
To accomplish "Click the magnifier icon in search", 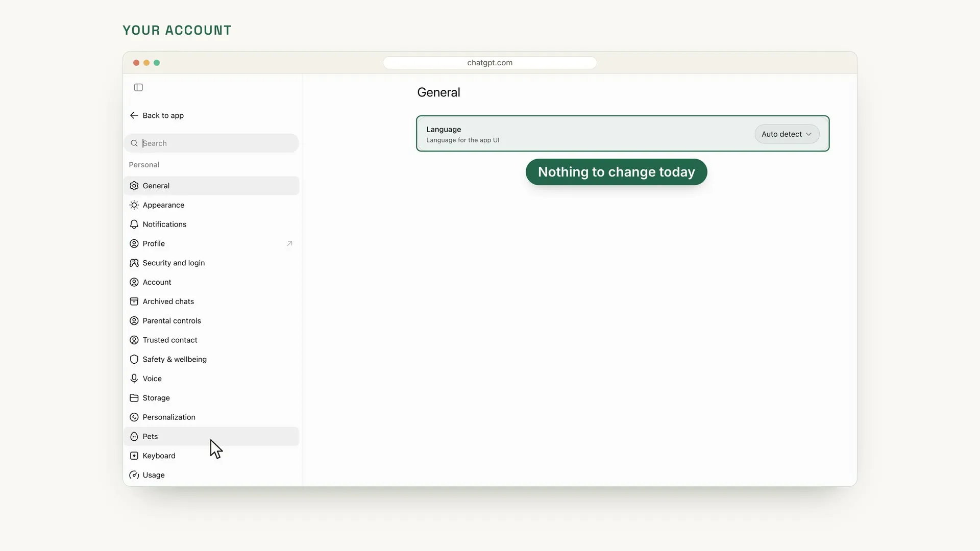I will 134,143.
